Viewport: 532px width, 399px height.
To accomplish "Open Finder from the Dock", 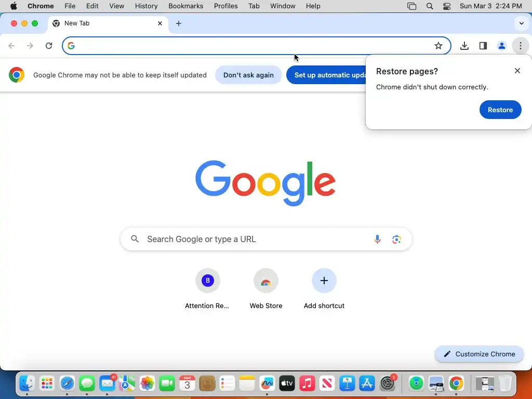I will click(27, 383).
